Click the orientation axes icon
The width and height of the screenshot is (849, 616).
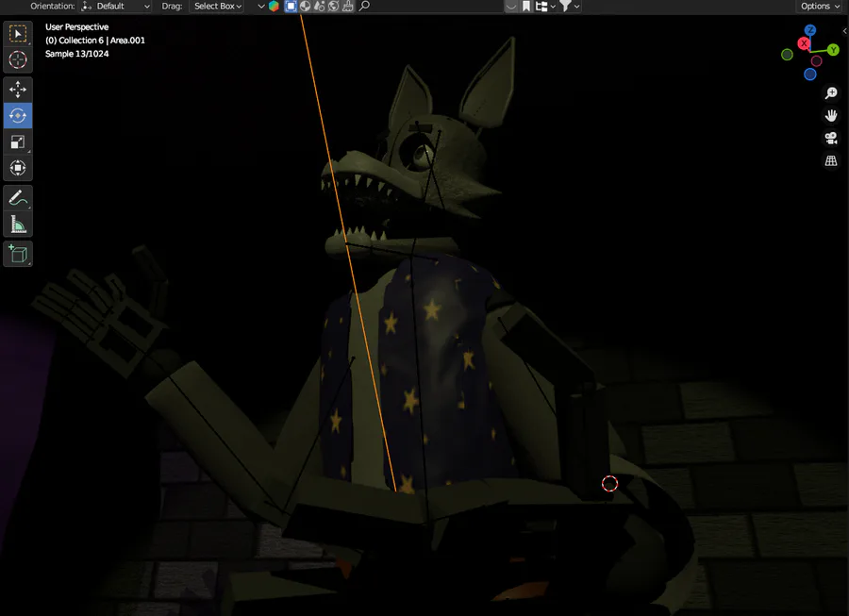tap(86, 6)
